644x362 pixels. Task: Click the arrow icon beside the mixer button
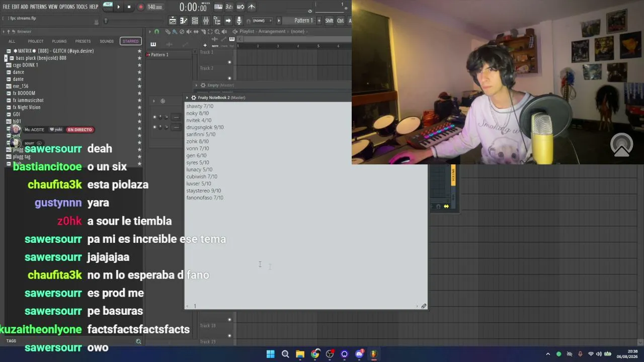click(228, 21)
